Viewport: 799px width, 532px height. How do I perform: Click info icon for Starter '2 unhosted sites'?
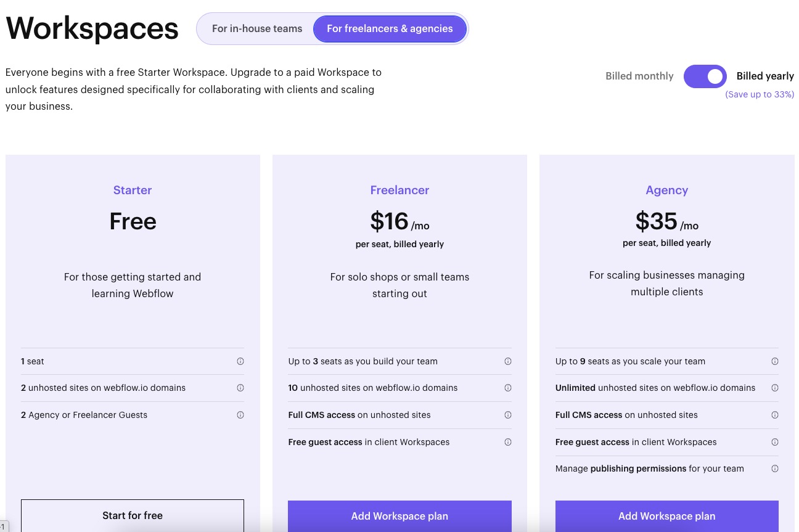[x=240, y=388]
